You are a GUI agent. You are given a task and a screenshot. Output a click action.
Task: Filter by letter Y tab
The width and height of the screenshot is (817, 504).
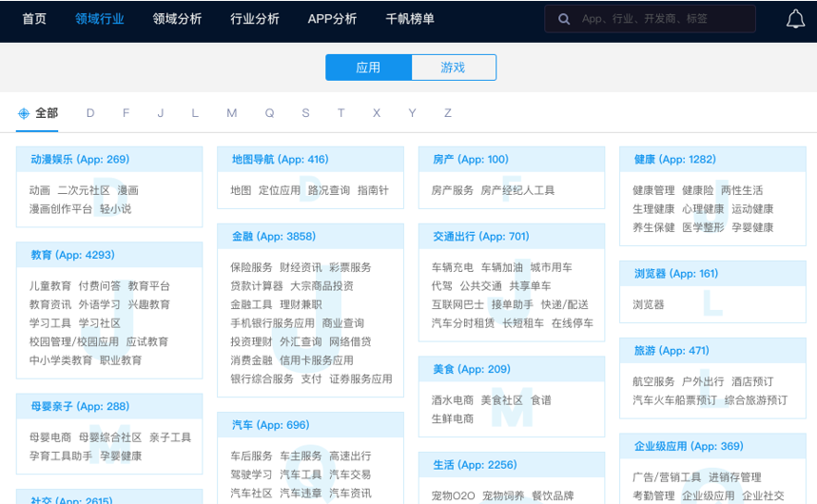(x=412, y=113)
